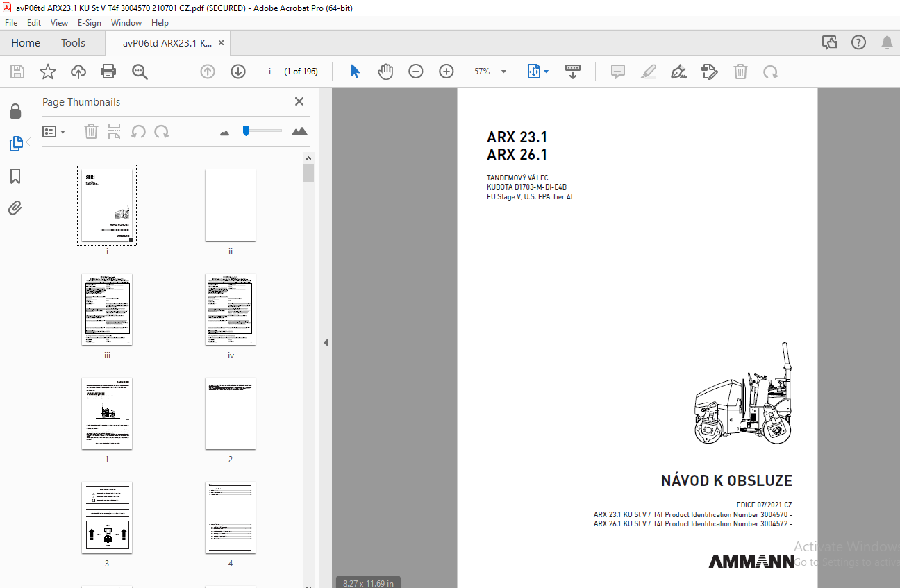Image resolution: width=900 pixels, height=588 pixels.
Task: Reduce thumbnail size small mountain icon
Action: (224, 132)
